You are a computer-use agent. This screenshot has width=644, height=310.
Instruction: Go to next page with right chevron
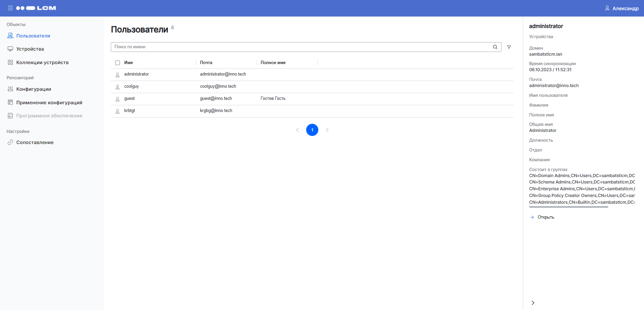click(327, 130)
